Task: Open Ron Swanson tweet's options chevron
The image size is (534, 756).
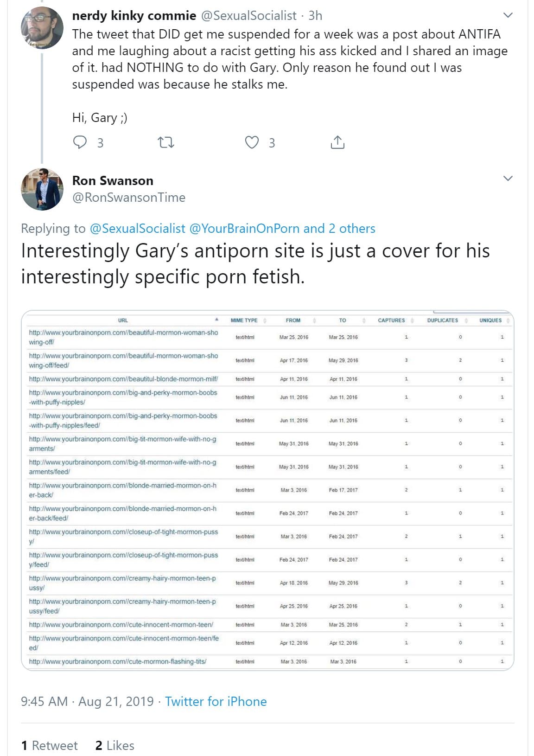Action: click(508, 179)
